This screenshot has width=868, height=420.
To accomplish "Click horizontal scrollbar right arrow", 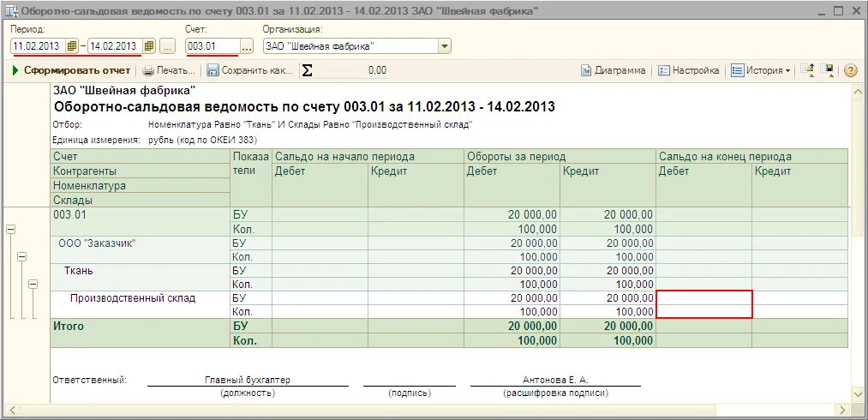I will [x=843, y=410].
